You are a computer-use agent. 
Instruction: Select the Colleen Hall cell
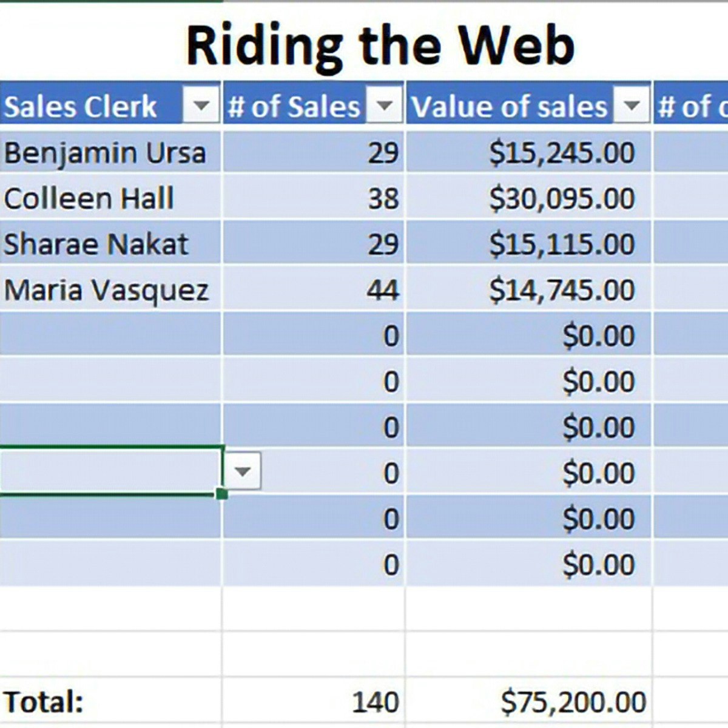(89, 198)
